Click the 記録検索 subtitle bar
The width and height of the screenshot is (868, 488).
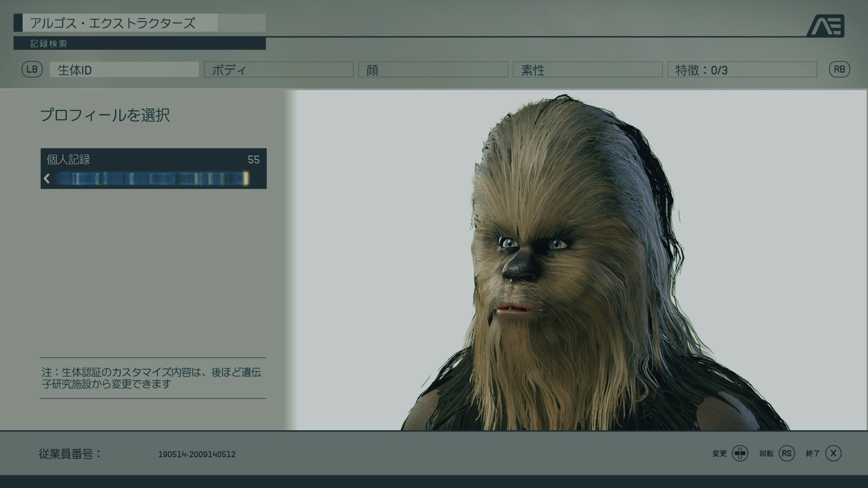(140, 44)
